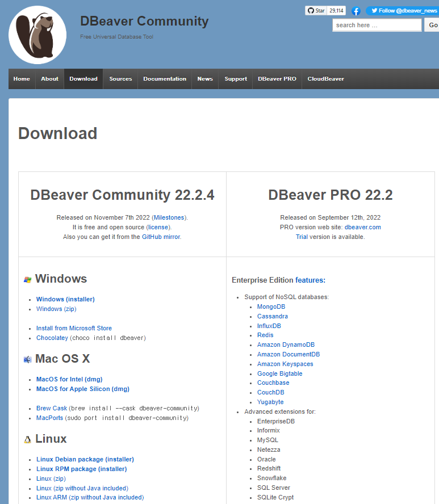Viewport: 439px width, 504px height.
Task: Select the Download menu item
Action: [x=83, y=79]
